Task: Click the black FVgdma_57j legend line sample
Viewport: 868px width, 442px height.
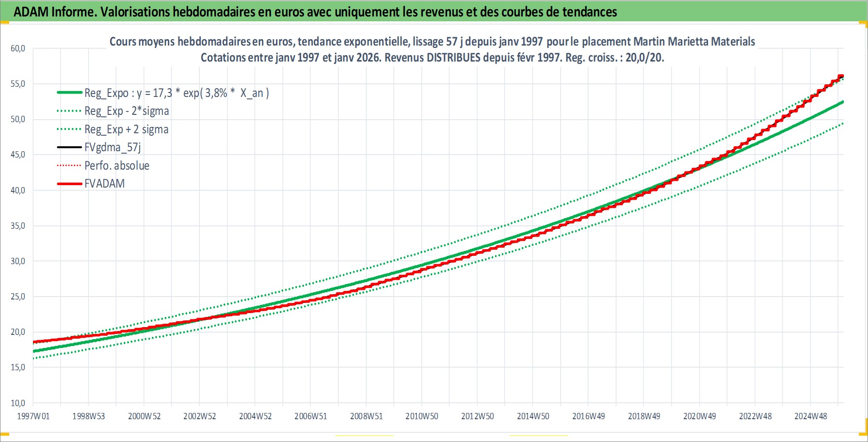Action: (69, 147)
